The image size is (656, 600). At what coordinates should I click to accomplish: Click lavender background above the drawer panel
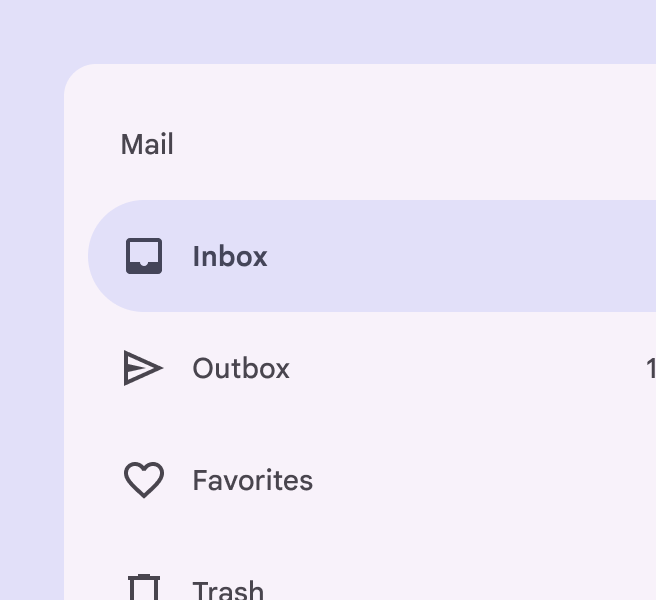328,32
